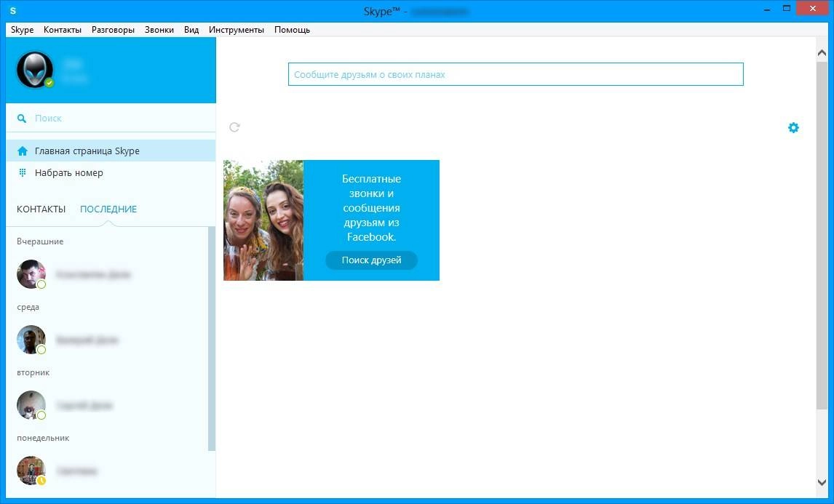
Task: Open Набрать номер
Action: [111, 173]
